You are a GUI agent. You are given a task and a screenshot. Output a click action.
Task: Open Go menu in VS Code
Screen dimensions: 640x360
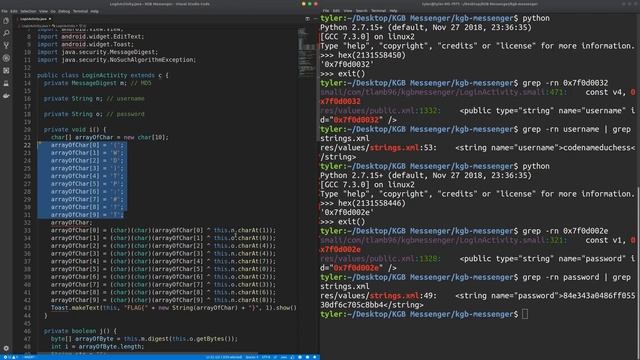(53, 11)
